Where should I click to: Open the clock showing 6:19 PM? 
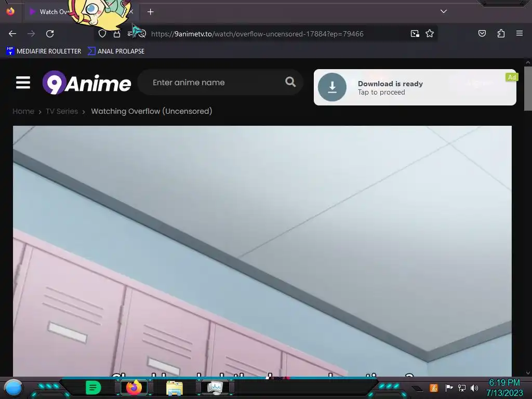(504, 388)
